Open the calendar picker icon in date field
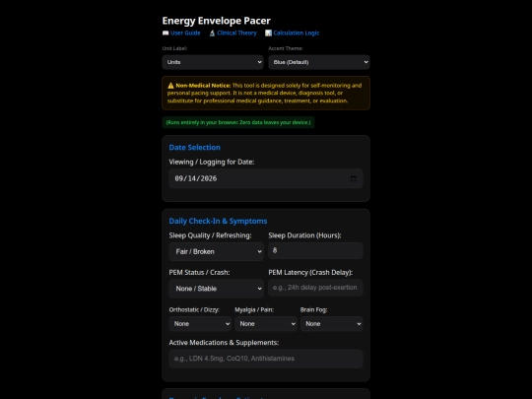The image size is (532, 399). pos(354,178)
